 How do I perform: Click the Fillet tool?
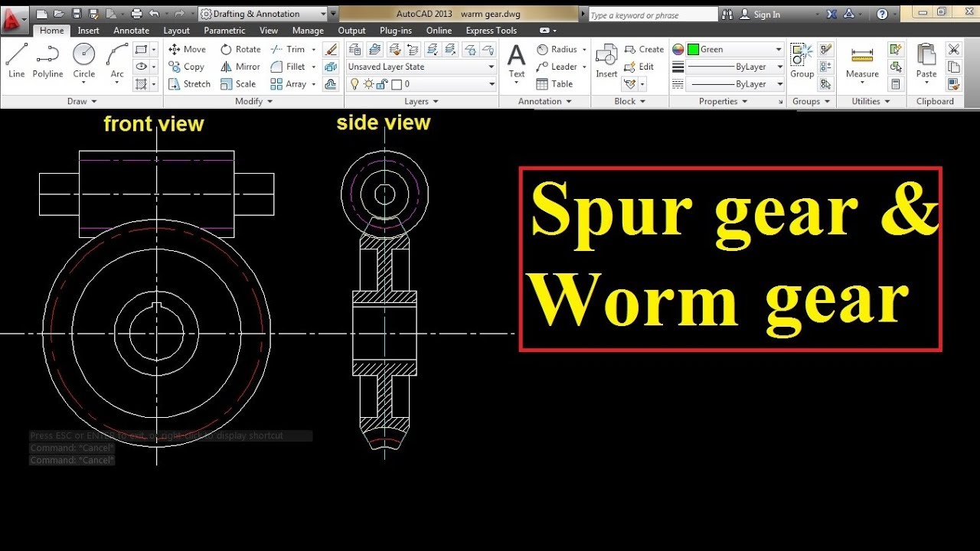(x=288, y=67)
